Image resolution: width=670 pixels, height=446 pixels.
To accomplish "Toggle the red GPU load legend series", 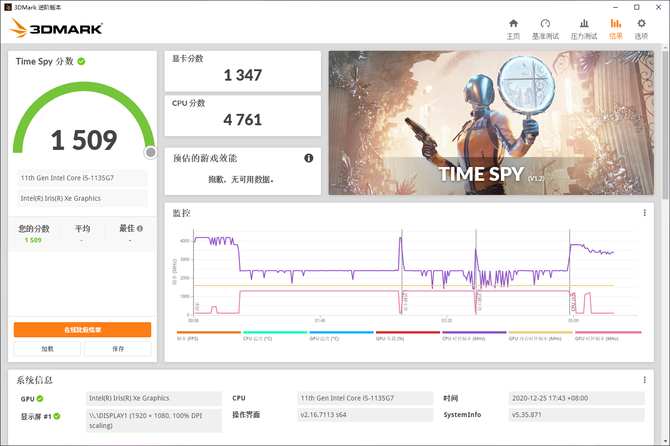I will click(x=408, y=334).
